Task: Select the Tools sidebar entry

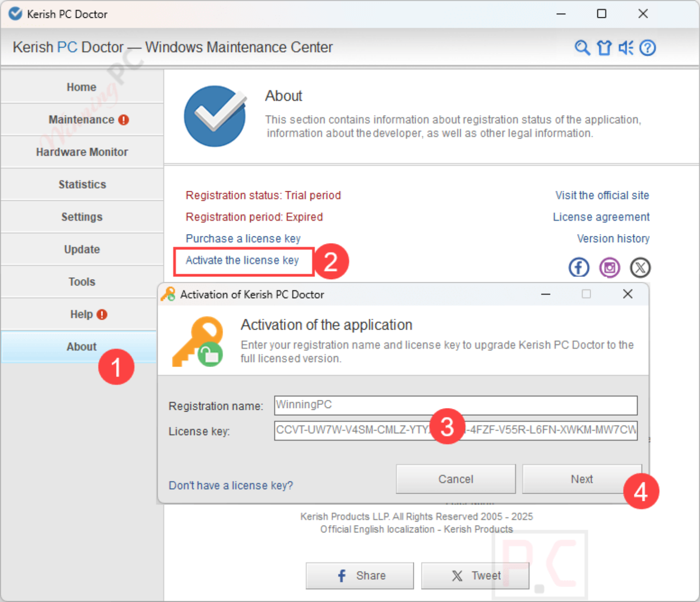Action: click(82, 281)
